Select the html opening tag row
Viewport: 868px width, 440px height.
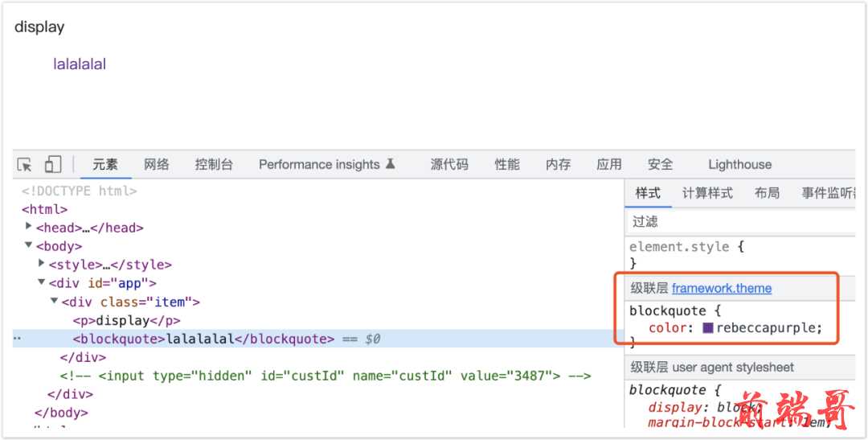44,209
